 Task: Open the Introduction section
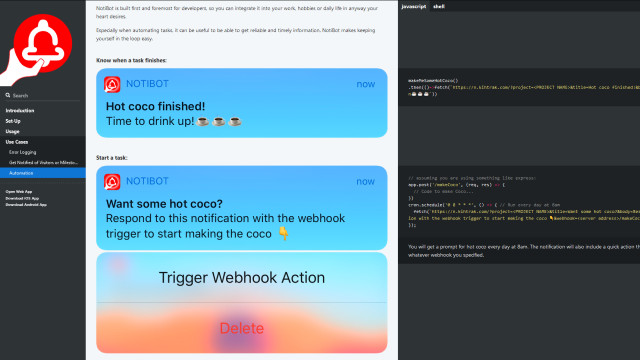click(20, 111)
